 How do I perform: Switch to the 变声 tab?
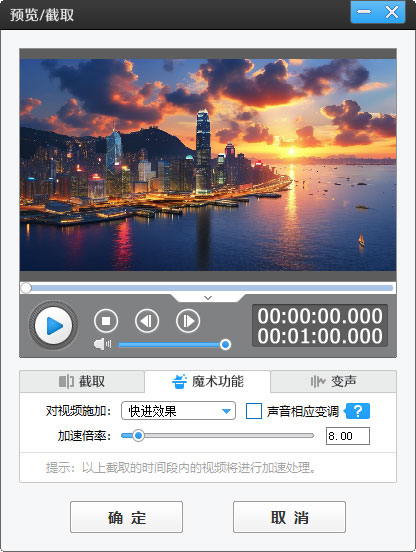(x=333, y=381)
